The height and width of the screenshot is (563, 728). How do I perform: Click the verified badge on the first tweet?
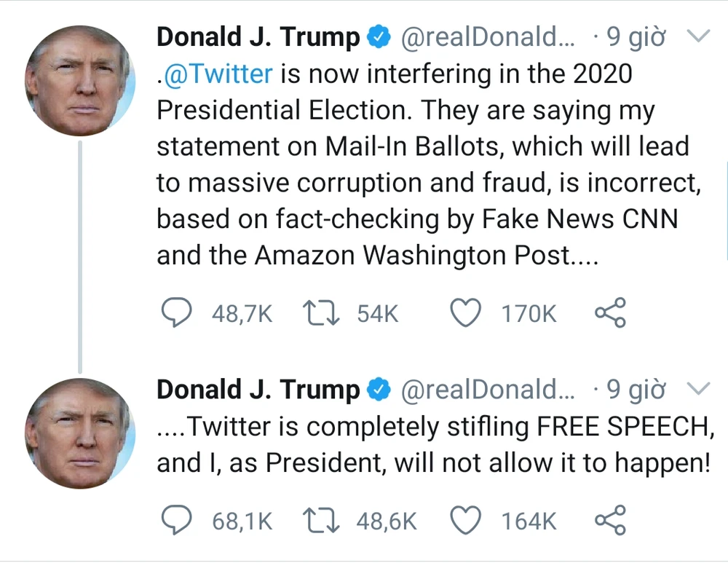tap(379, 37)
